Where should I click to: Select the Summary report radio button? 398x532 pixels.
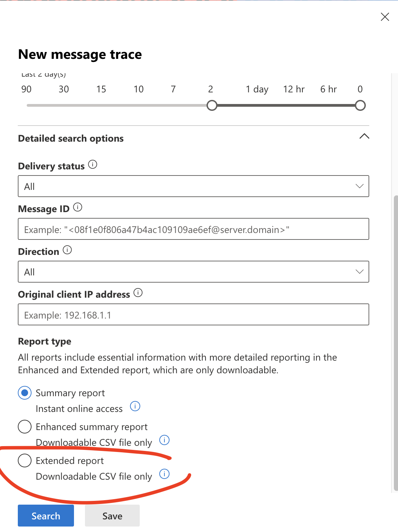coord(25,393)
